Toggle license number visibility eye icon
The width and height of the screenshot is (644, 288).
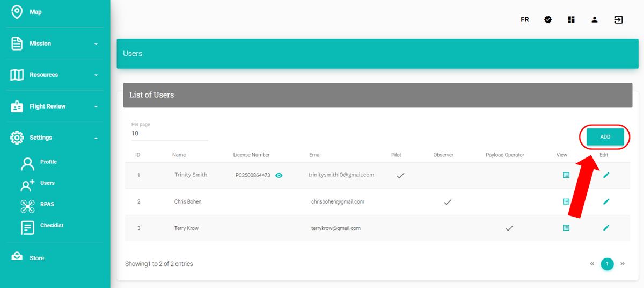coord(279,175)
